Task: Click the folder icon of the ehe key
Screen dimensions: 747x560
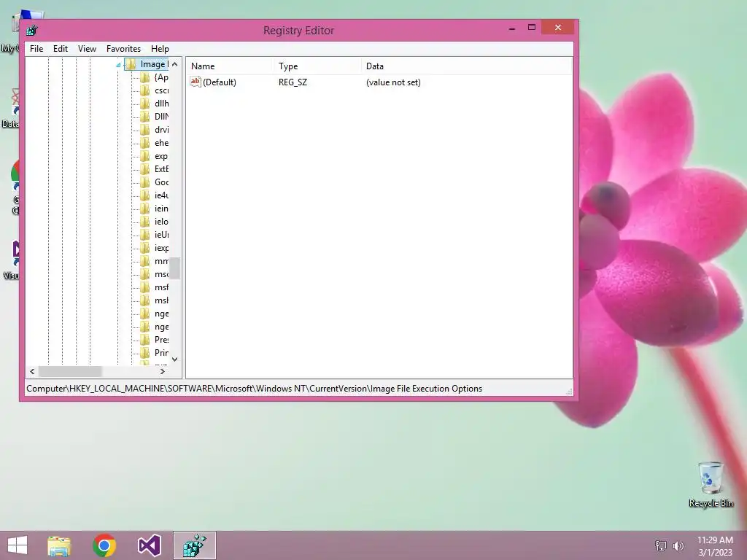Action: click(x=145, y=143)
